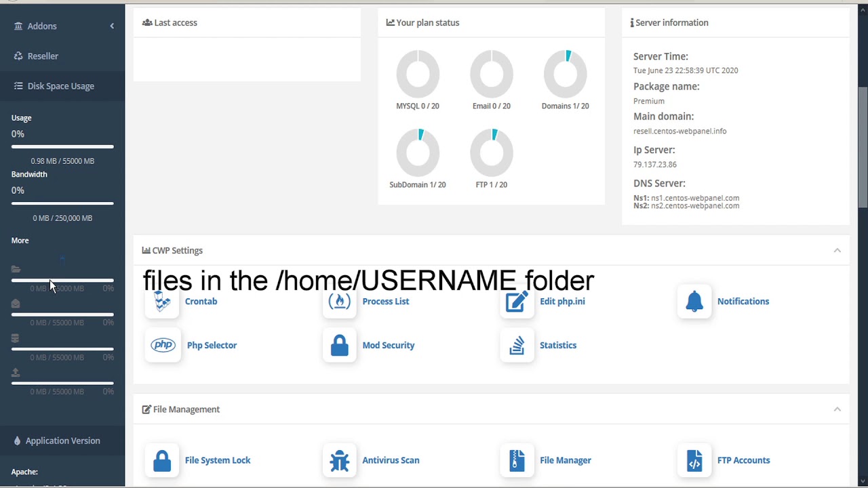Click the Process List flame icon
868x488 pixels.
(339, 301)
